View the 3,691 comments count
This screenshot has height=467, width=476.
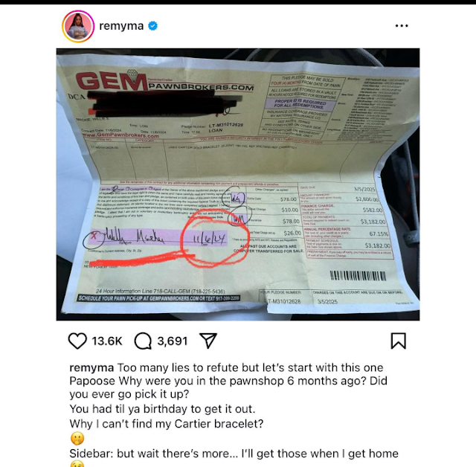tap(172, 341)
